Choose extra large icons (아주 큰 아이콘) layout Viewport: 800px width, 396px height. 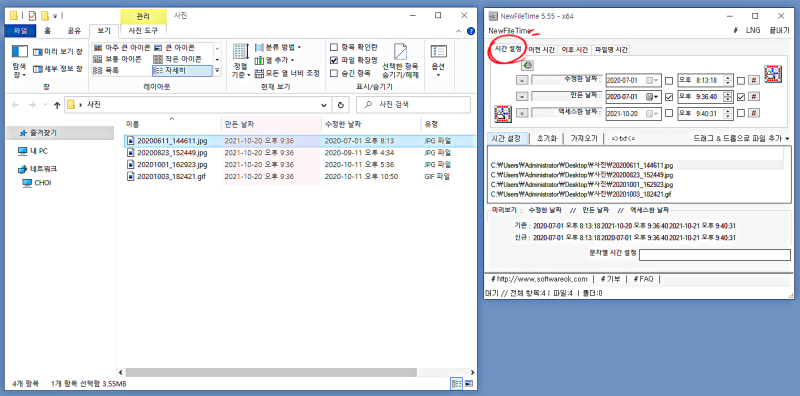(122, 47)
